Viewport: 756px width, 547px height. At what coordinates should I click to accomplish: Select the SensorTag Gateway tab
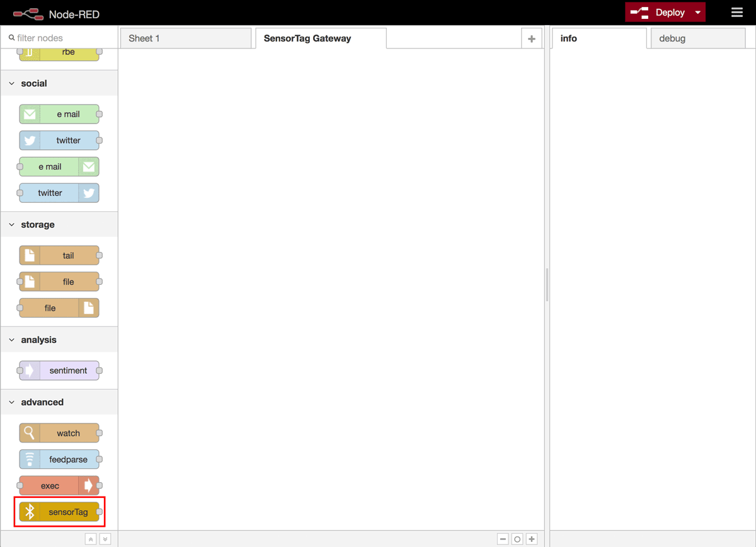pos(321,38)
